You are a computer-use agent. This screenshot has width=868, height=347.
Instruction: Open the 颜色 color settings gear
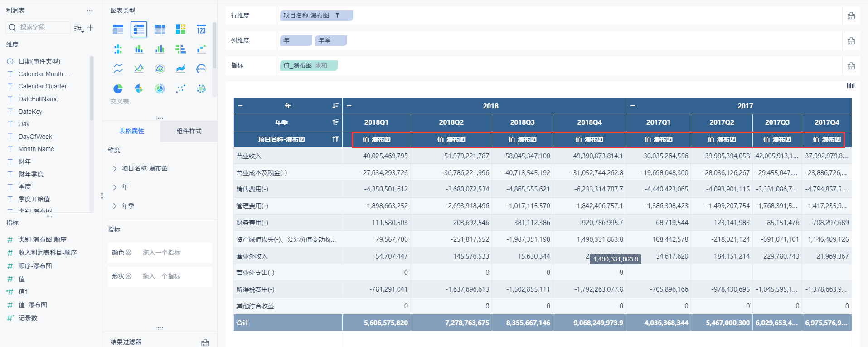point(128,253)
